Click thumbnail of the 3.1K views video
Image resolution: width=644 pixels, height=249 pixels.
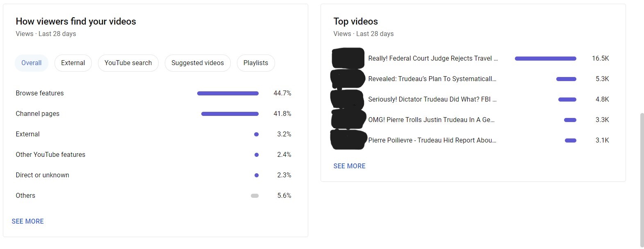(348, 139)
